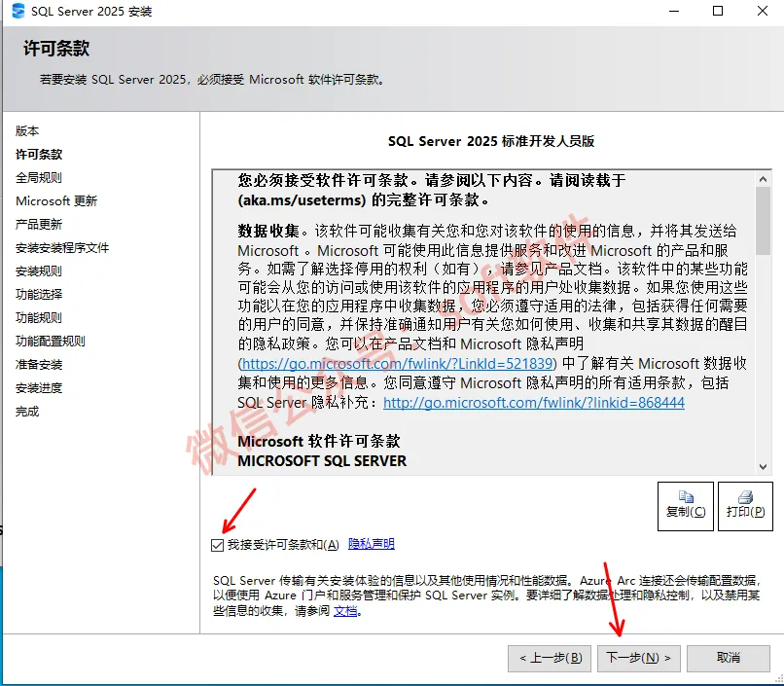Click the license text scroll-down arrow
The image size is (784, 686).
click(x=763, y=467)
